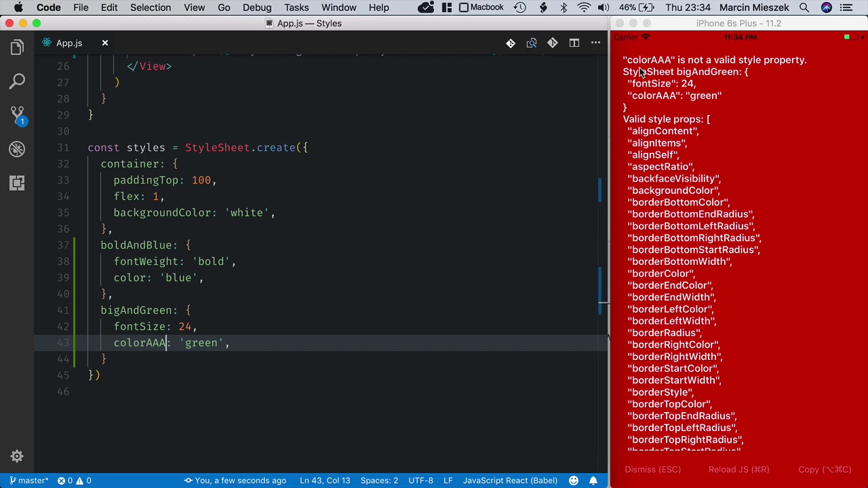The height and width of the screenshot is (488, 868).
Task: Switch git branch via master* in status bar
Action: pyautogui.click(x=28, y=481)
